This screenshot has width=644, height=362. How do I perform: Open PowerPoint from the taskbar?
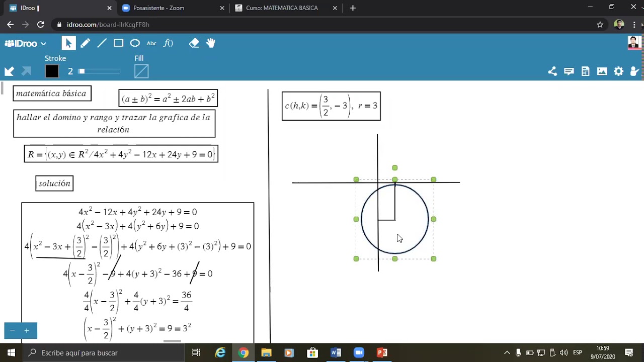point(382,352)
